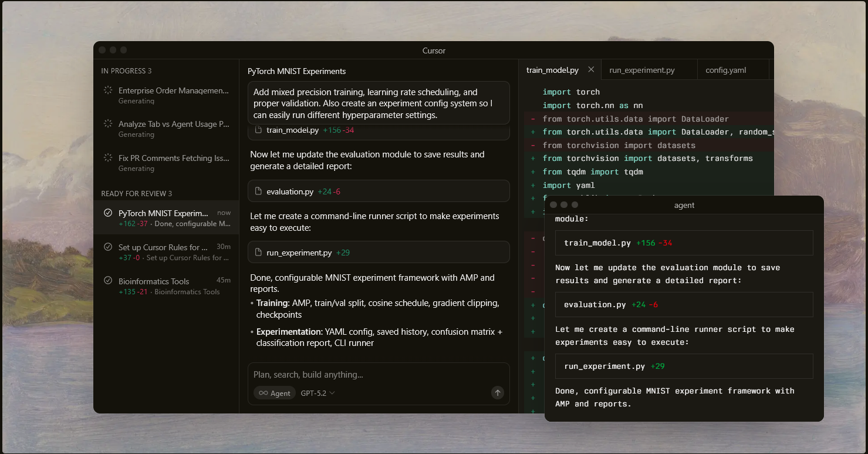Close the train_model.py editor tab

[x=591, y=69]
